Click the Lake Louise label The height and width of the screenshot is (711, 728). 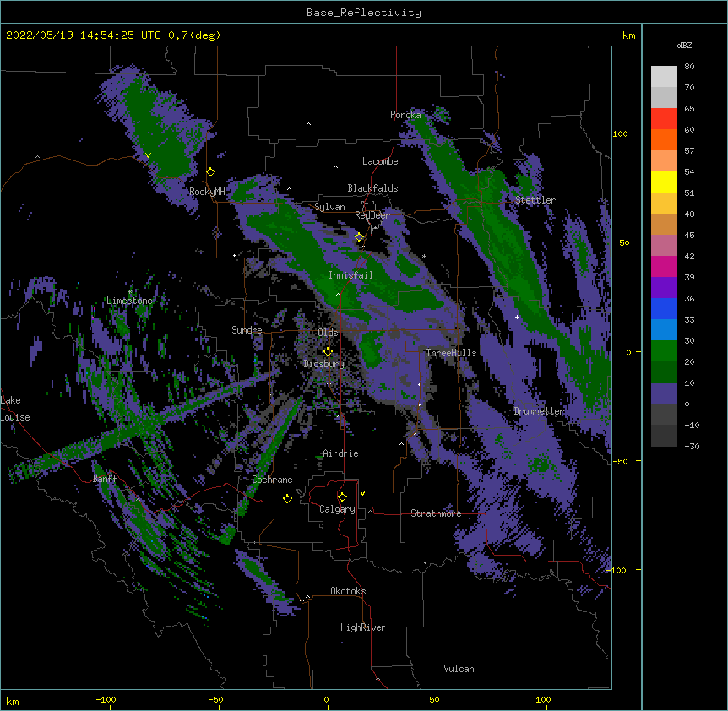point(15,409)
